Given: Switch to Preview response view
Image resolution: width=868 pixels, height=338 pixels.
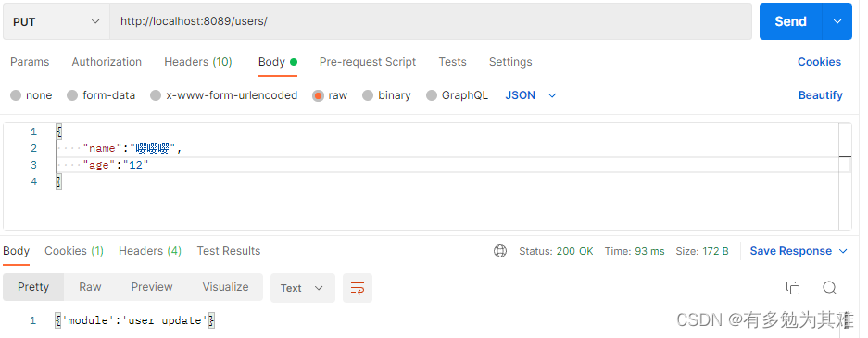Looking at the screenshot, I should (152, 287).
